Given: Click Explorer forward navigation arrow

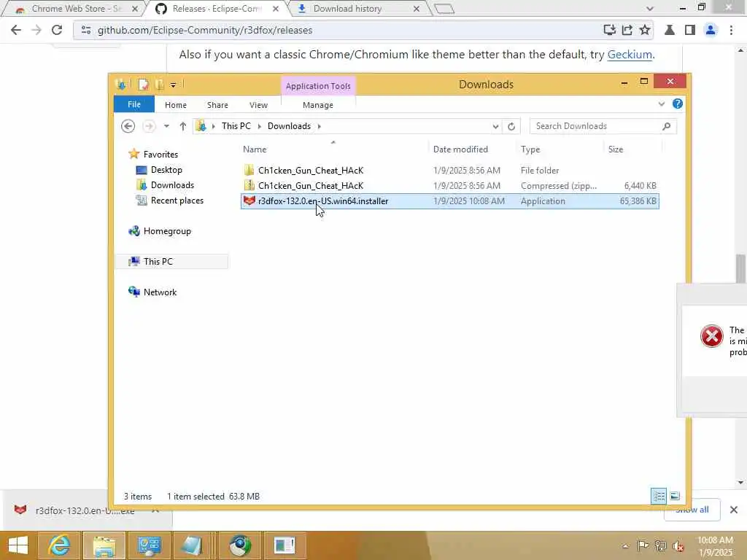Looking at the screenshot, I should tap(149, 126).
